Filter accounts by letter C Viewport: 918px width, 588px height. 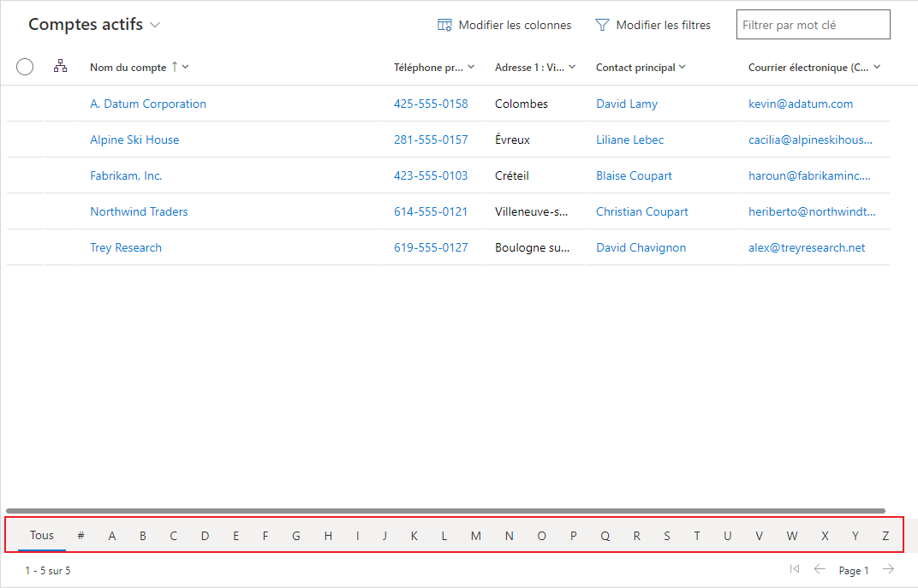click(x=173, y=536)
